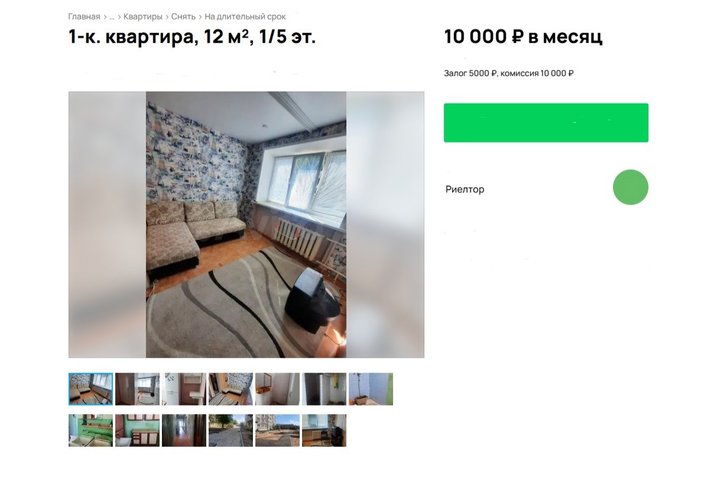This screenshot has width=720, height=480.
Task: Select bottom-row thumbnail with kitchen cabinets
Action: coord(137,430)
